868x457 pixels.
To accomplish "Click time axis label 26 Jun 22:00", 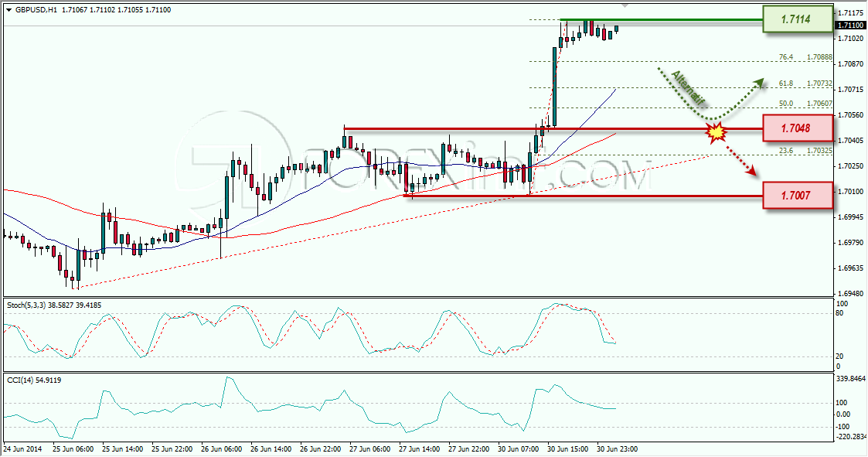I will [x=320, y=448].
